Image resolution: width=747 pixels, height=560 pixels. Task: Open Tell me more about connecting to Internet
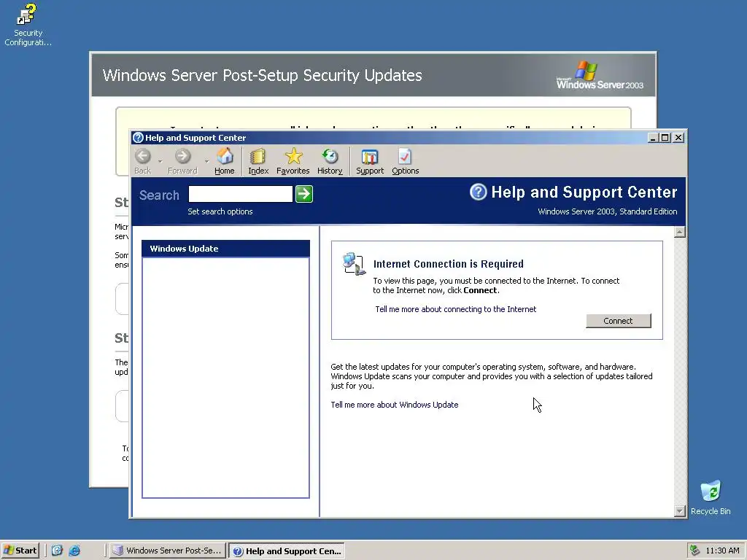point(455,309)
